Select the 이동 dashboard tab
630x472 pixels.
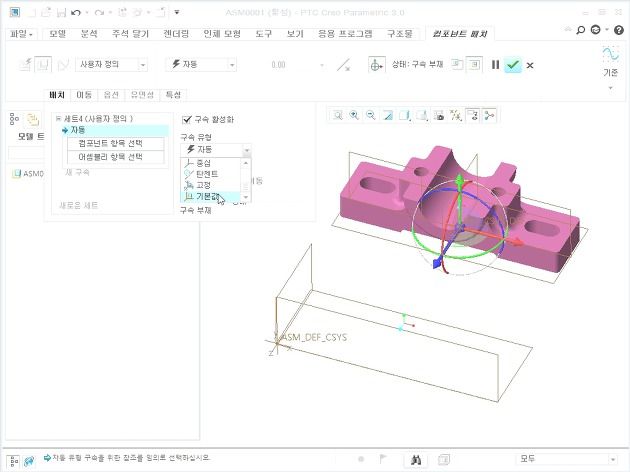pyautogui.click(x=84, y=95)
